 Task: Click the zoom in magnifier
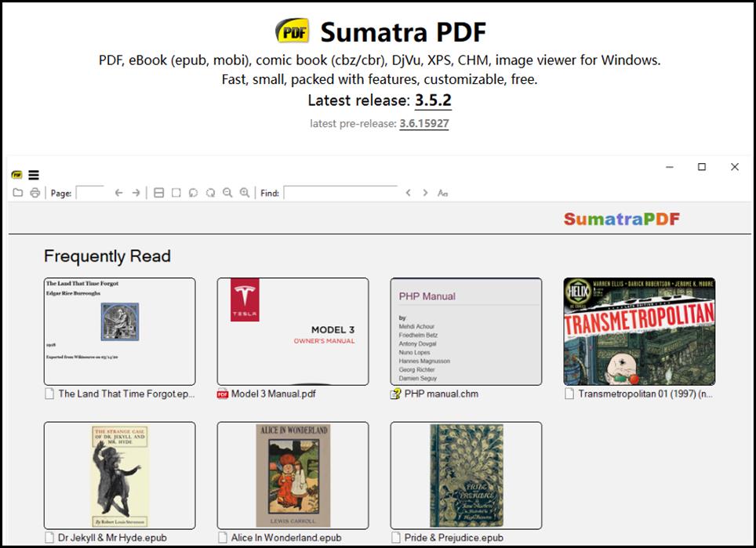click(x=245, y=193)
